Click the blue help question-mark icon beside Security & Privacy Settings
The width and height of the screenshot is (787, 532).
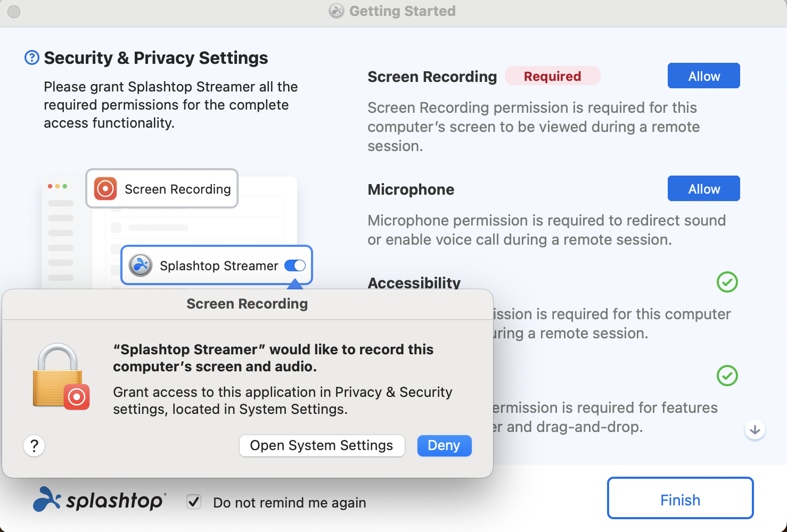click(x=32, y=57)
